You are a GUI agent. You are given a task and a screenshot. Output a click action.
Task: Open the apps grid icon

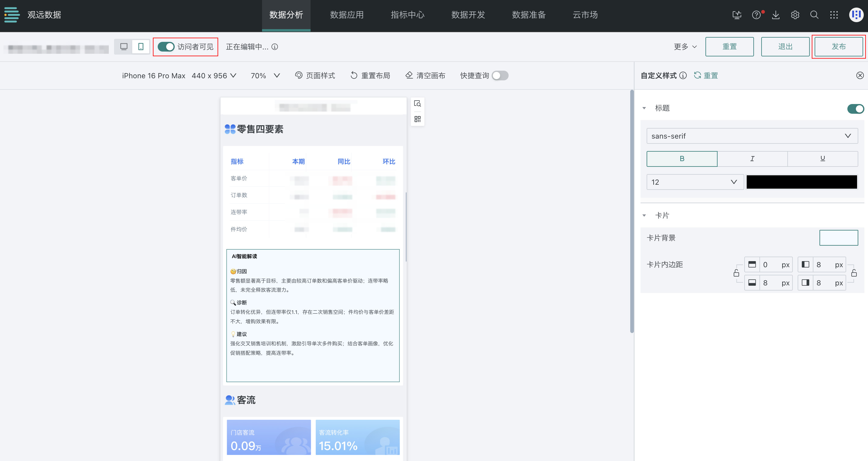(x=834, y=15)
